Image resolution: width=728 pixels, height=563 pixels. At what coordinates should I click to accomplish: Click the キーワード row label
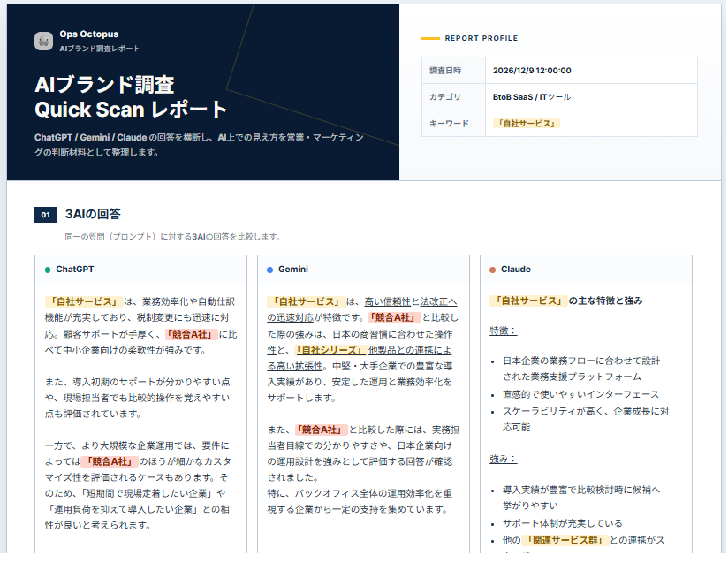(x=449, y=124)
